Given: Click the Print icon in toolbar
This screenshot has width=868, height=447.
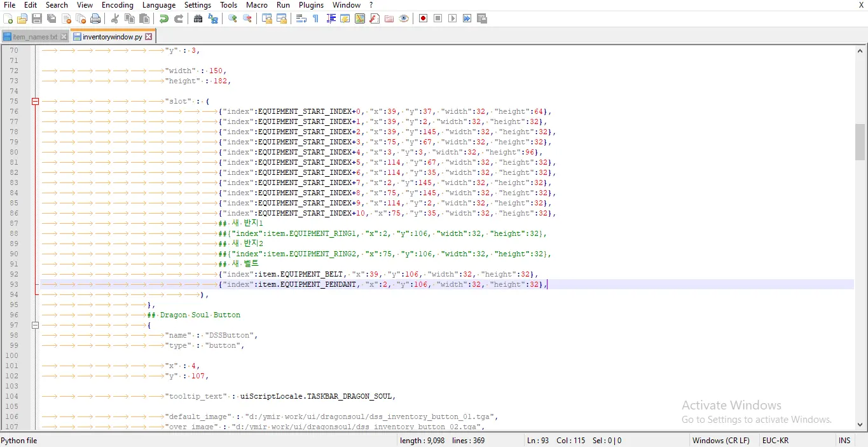Looking at the screenshot, I should coord(95,18).
